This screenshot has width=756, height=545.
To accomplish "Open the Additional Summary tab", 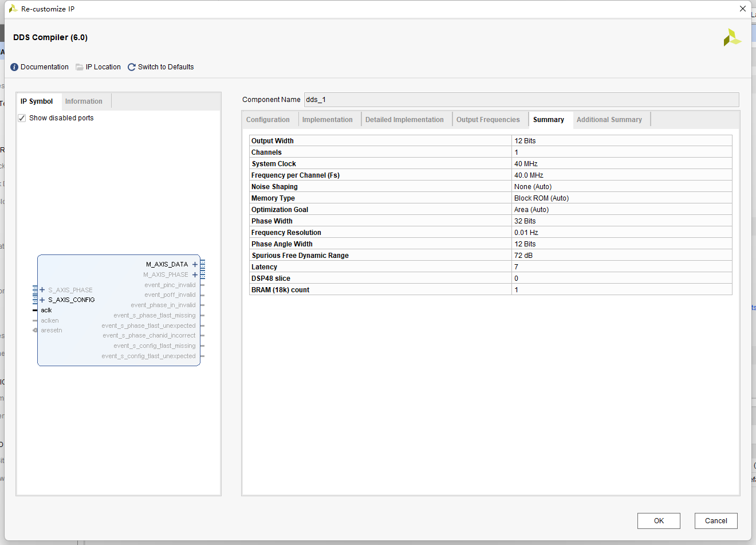I will pyautogui.click(x=609, y=120).
